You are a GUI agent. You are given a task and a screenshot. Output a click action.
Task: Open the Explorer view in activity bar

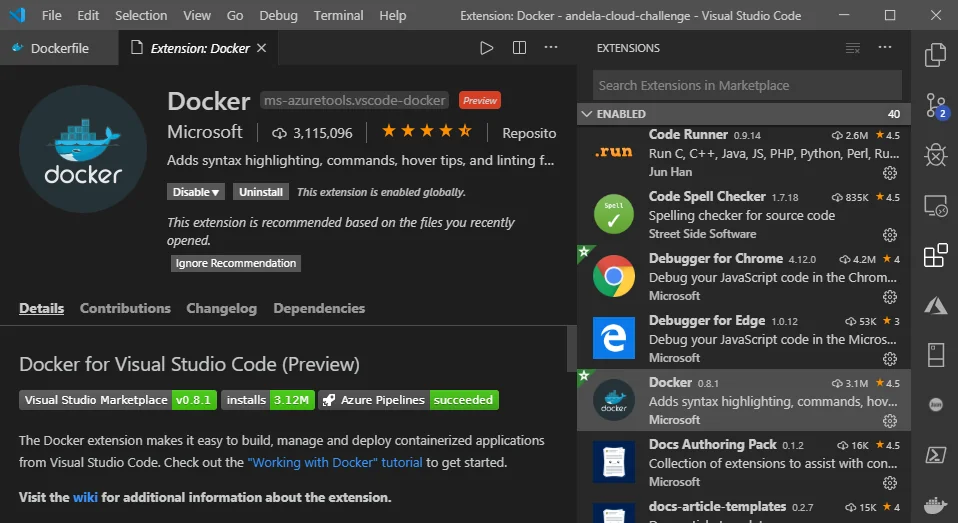click(935, 55)
